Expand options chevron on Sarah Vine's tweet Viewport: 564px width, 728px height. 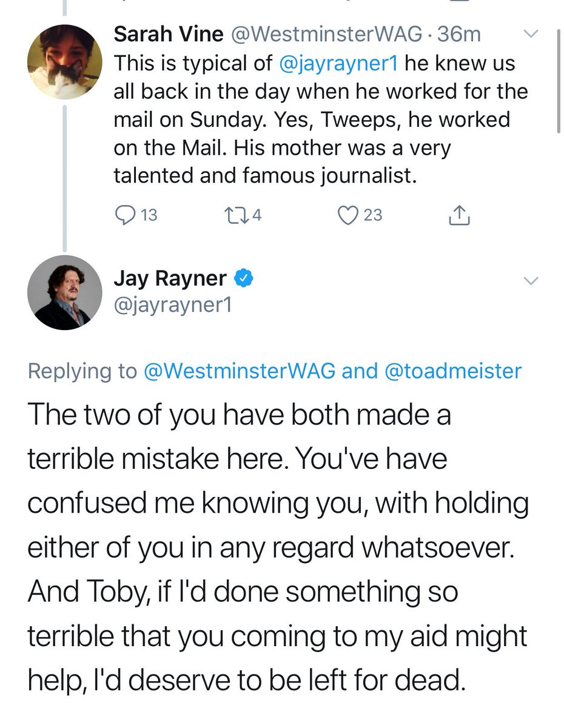tap(531, 35)
